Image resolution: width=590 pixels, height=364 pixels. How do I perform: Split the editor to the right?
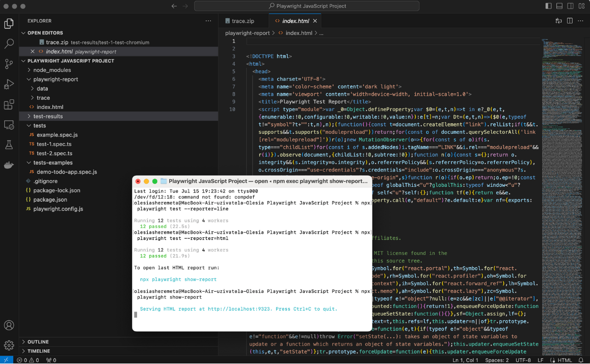tap(570, 21)
